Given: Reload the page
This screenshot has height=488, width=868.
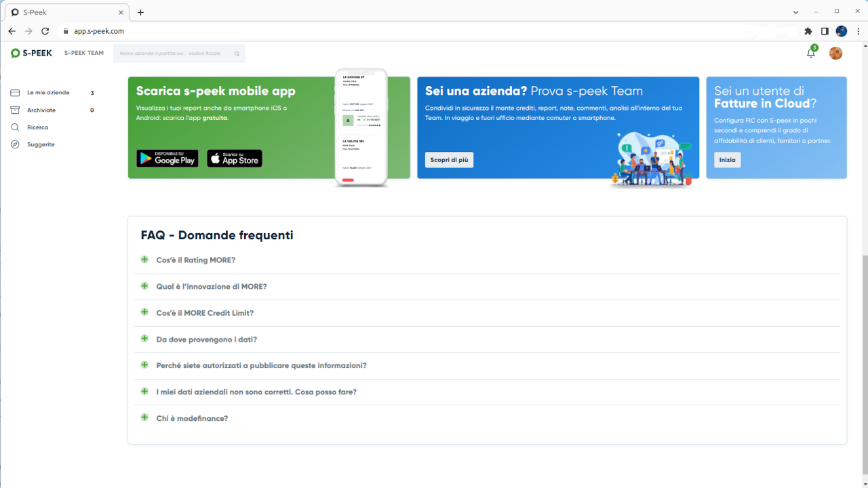Looking at the screenshot, I should (45, 31).
